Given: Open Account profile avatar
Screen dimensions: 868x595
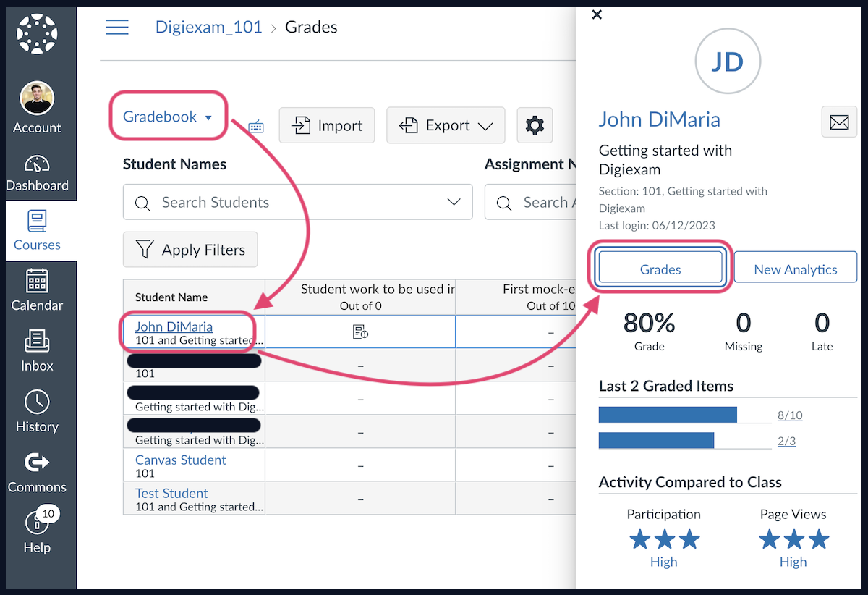Looking at the screenshot, I should click(37, 98).
